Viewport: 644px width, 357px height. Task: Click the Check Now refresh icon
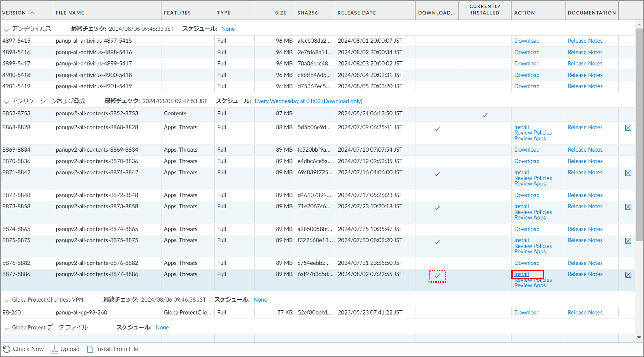[6, 349]
